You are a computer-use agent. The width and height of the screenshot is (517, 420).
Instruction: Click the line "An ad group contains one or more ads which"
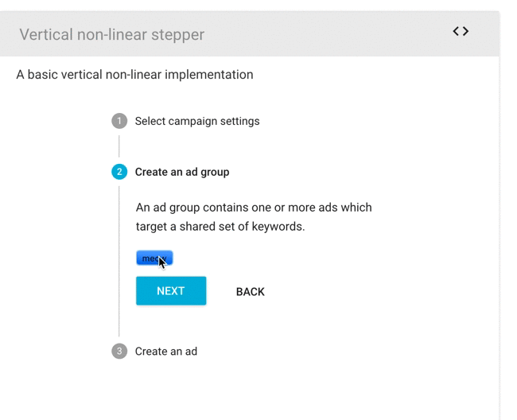254,208
